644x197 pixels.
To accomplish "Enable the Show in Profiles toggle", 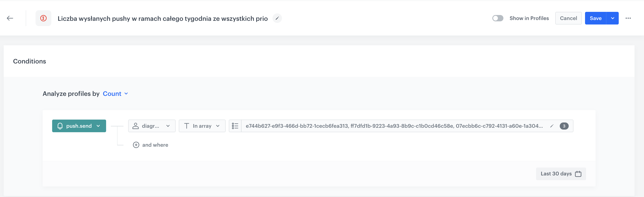I will coord(498,18).
